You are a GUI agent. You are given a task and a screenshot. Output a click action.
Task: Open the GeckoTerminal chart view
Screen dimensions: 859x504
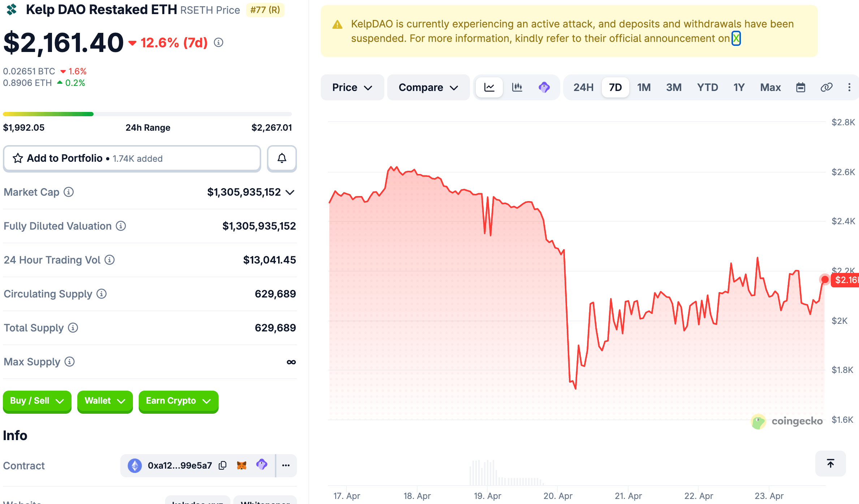click(x=545, y=87)
